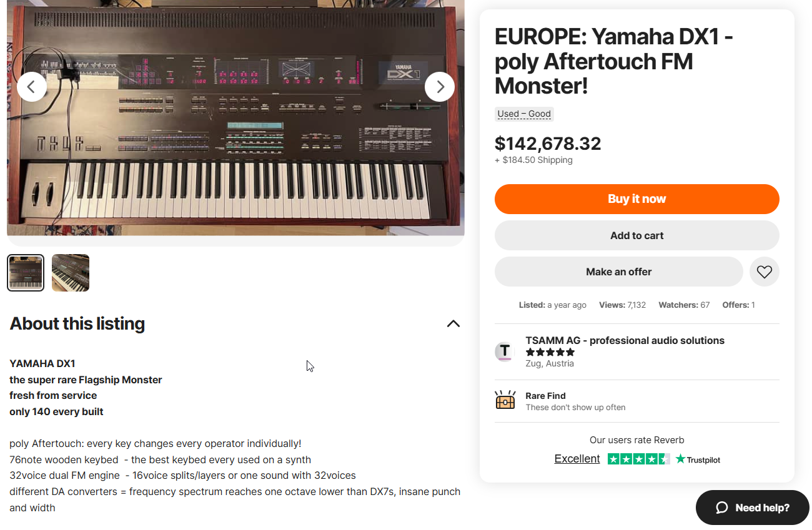
Task: Click the Trustpilot logo
Action: coord(698,459)
